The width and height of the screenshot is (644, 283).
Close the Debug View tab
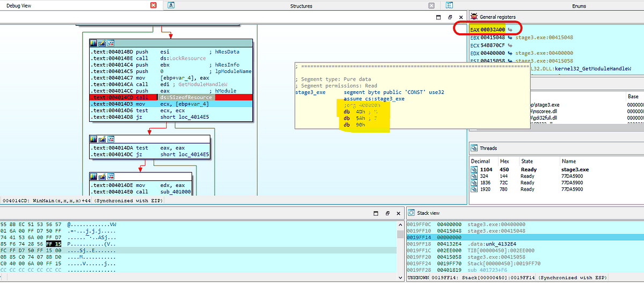click(x=154, y=5)
